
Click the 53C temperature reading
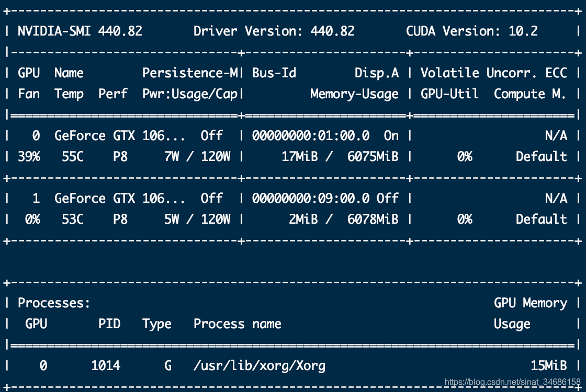coord(72,220)
